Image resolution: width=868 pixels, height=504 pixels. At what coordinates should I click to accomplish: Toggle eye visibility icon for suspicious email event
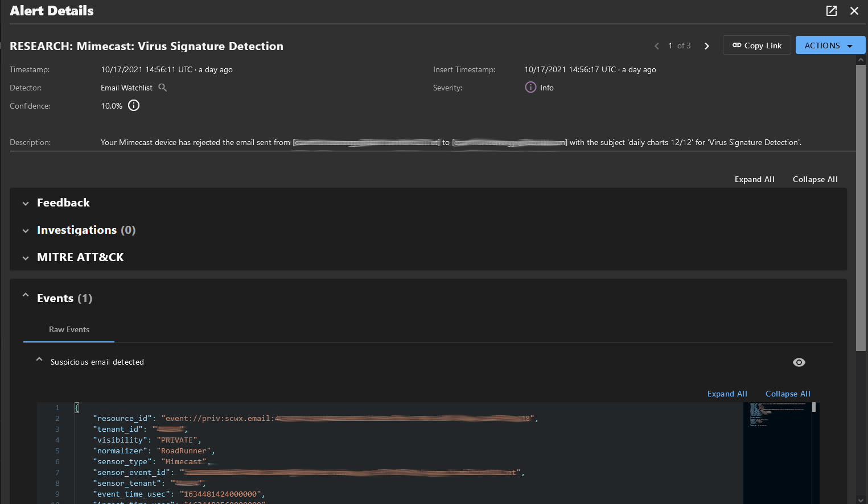click(799, 362)
